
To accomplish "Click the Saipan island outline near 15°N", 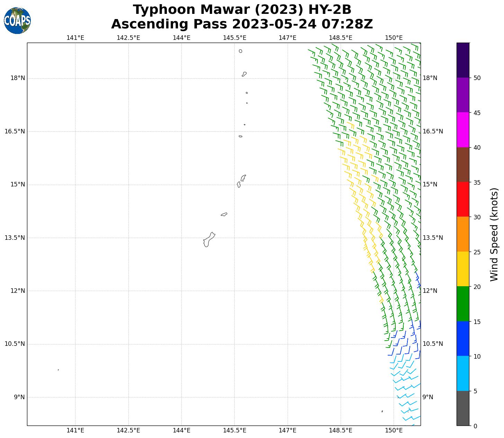I will [243, 178].
